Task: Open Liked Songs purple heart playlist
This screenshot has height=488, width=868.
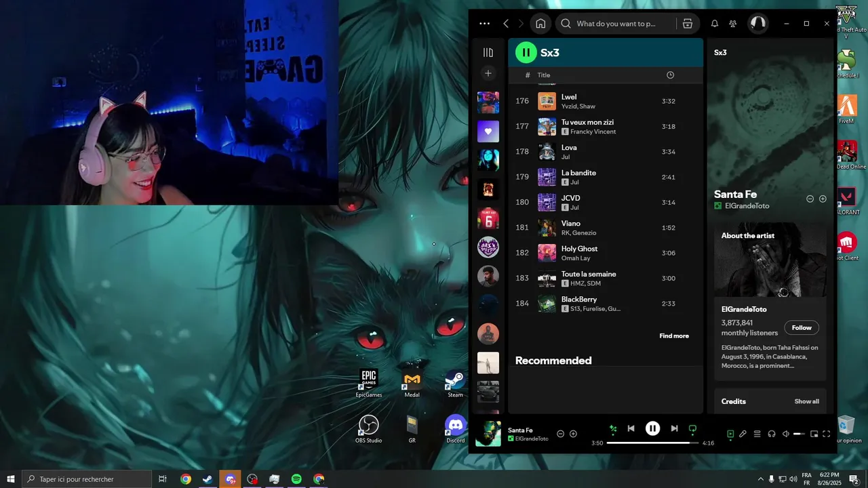Action: 488,131
